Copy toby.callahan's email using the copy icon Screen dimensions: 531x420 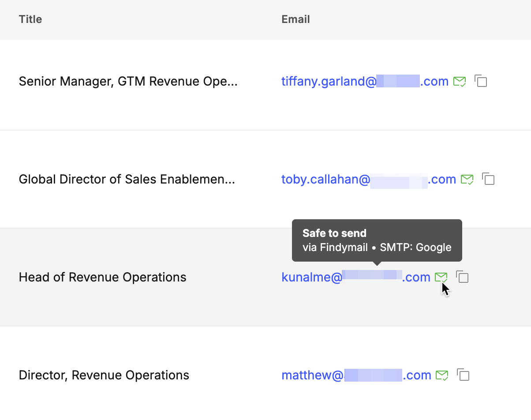coord(488,179)
